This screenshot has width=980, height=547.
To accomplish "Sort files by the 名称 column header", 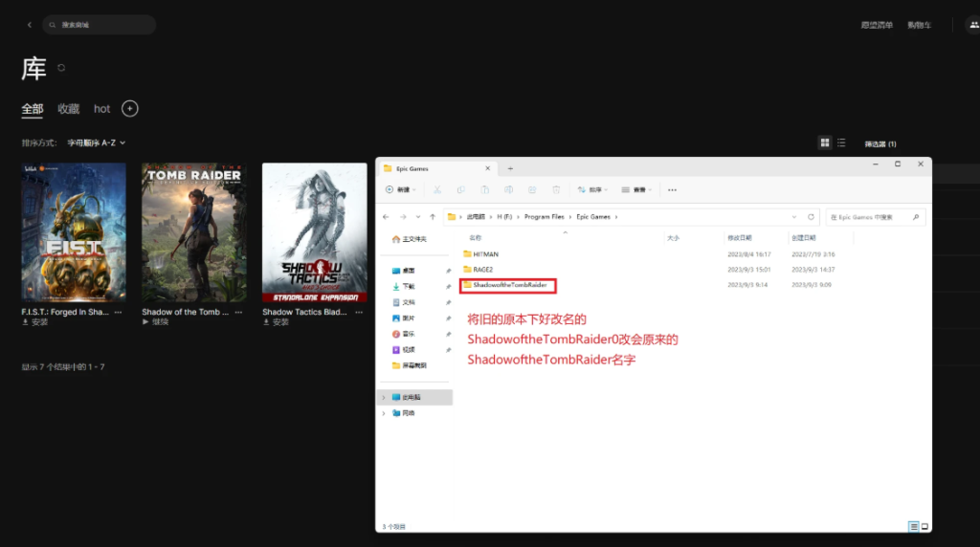I will point(476,238).
